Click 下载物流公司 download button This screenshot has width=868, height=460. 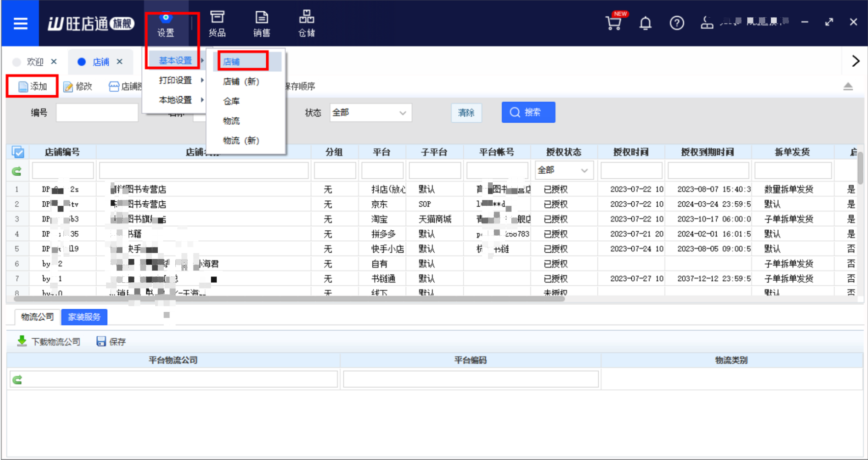[49, 341]
